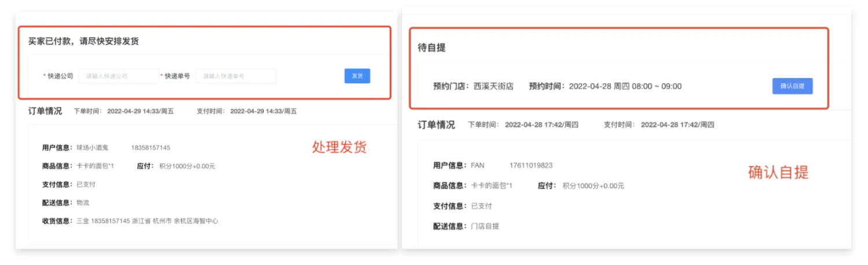Click the username FAN
868x265 pixels.
click(x=477, y=165)
